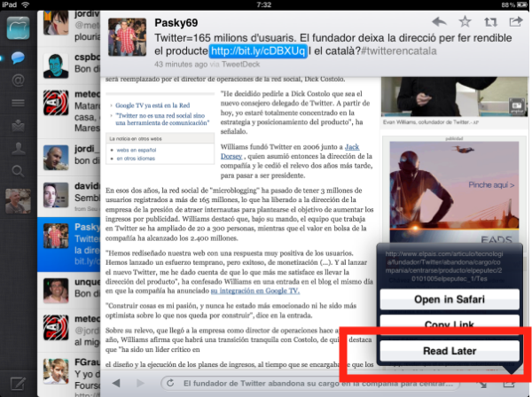Favorite Pasky69's tweet with star
Viewport: 532px width, 397px height.
(465, 21)
